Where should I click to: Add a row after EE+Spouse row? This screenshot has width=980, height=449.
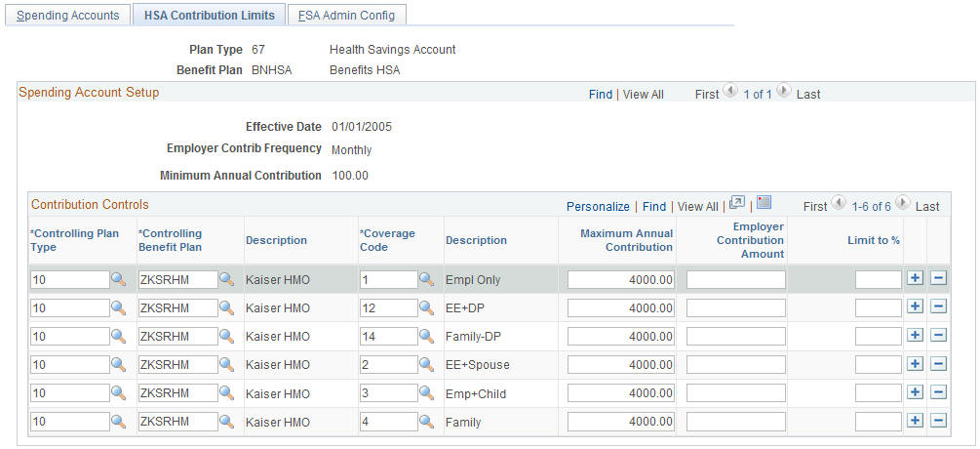point(915,363)
